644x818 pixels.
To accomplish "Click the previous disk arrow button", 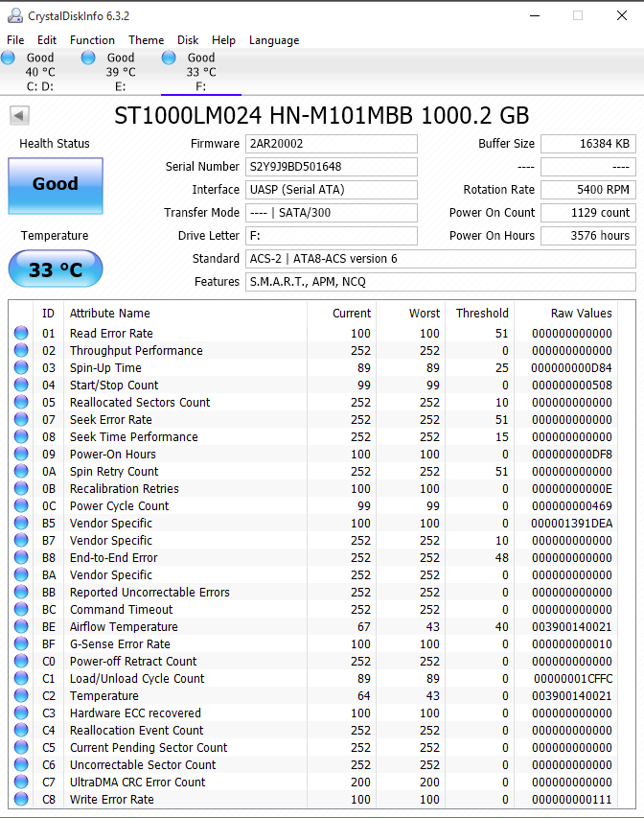I will [x=19, y=115].
